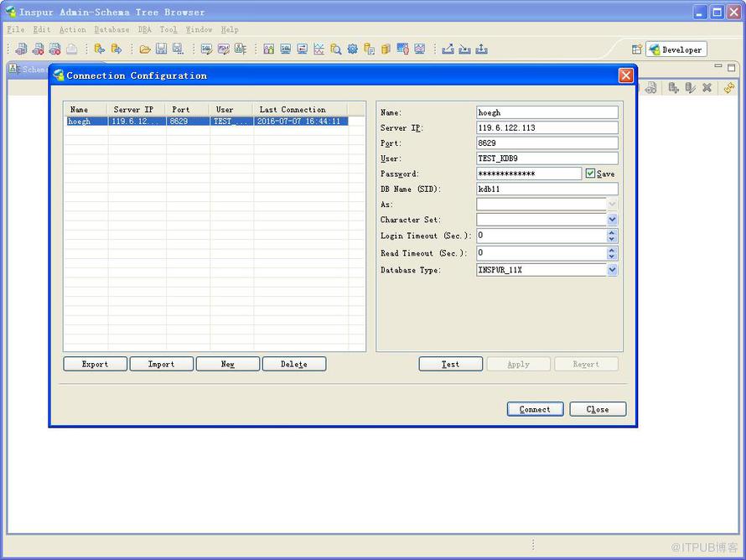Click the floppy disk Save icon

click(x=161, y=49)
